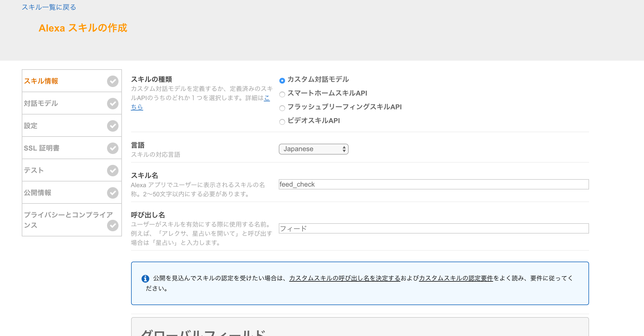The width and height of the screenshot is (644, 336).
Task: Select スマートホームスキルAPI radio button
Action: (x=282, y=94)
